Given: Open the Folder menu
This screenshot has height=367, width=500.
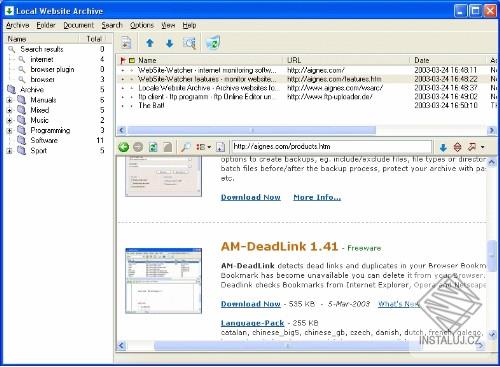Looking at the screenshot, I should [46, 25].
